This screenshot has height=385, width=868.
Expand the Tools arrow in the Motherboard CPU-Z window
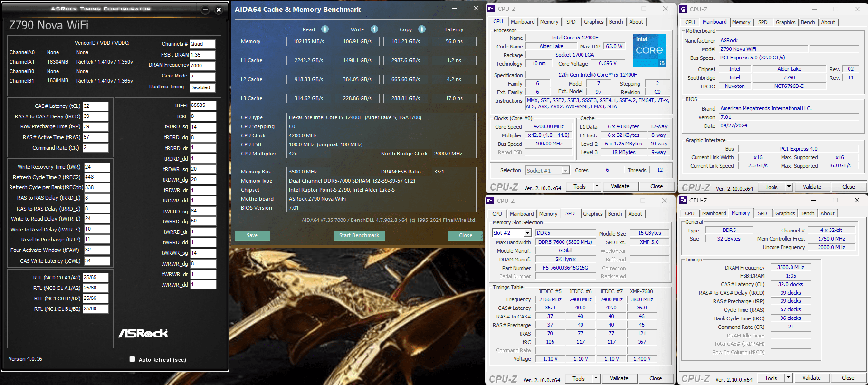pos(789,187)
